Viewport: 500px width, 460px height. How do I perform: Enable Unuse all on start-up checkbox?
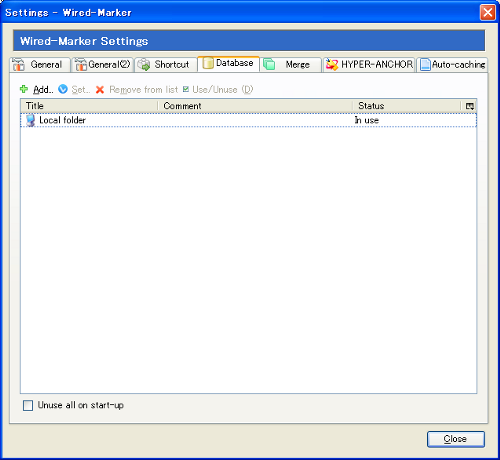click(x=28, y=405)
